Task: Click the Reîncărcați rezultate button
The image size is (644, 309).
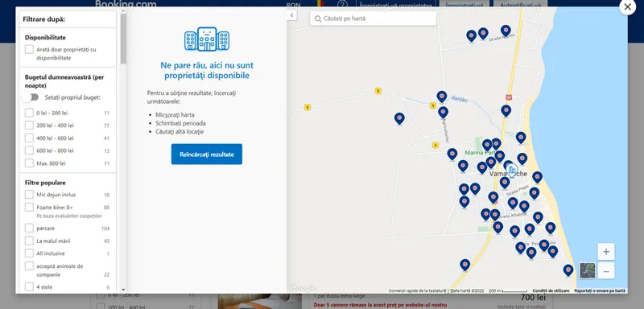Action: tap(207, 154)
